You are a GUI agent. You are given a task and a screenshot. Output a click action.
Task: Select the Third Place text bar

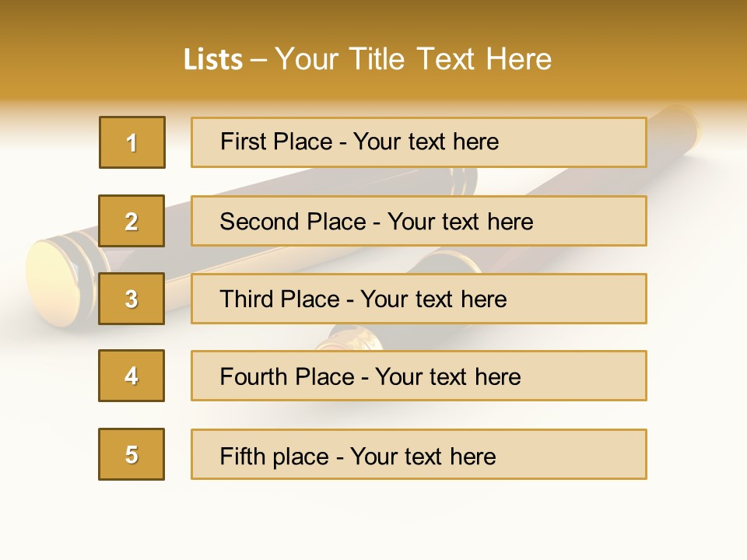pos(419,299)
